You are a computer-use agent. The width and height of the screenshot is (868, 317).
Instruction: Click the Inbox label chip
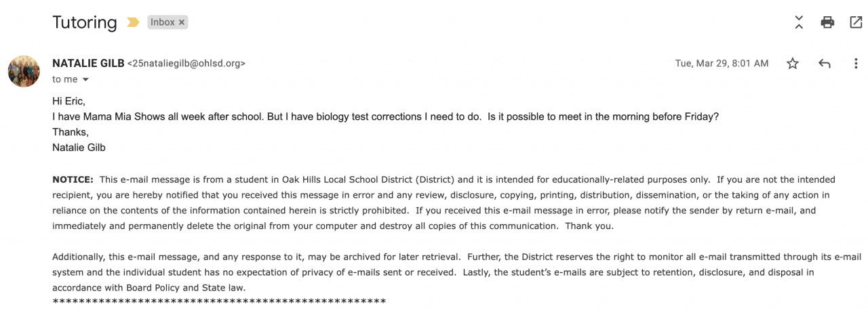(162, 22)
